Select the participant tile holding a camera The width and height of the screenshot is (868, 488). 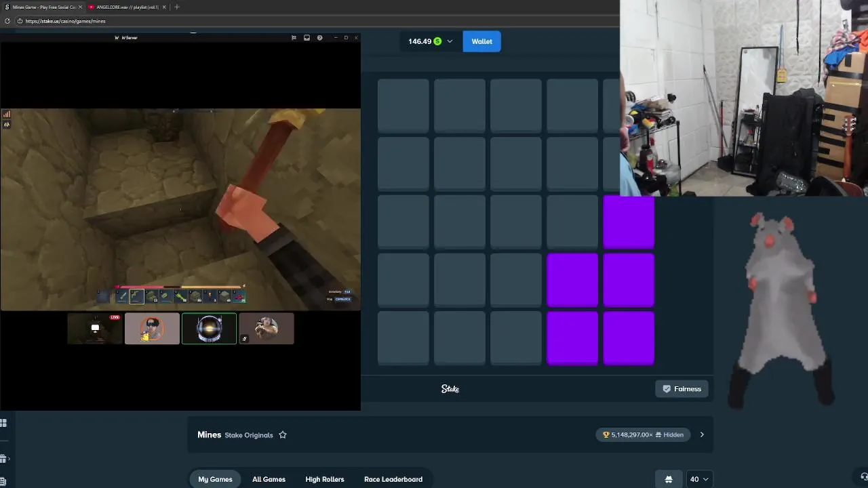(267, 329)
